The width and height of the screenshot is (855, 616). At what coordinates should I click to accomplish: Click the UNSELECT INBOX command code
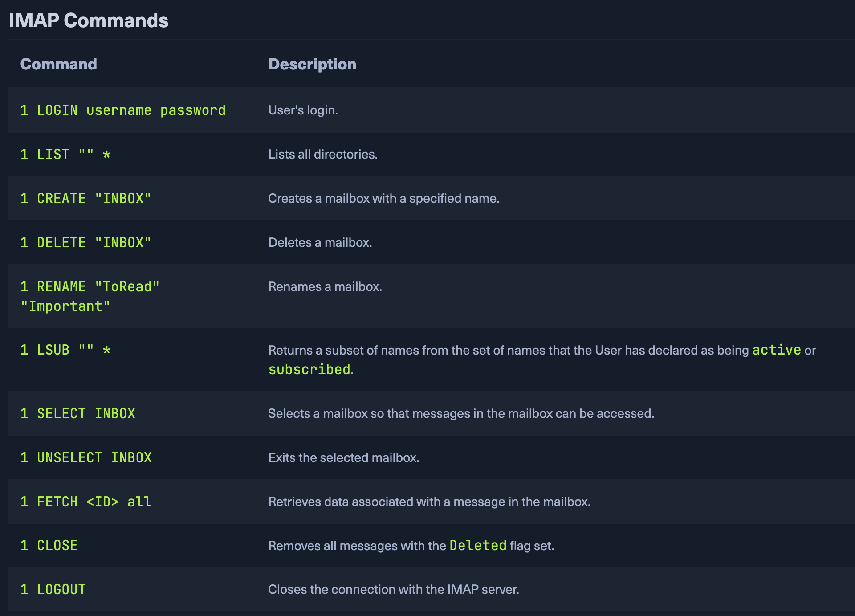point(86,457)
